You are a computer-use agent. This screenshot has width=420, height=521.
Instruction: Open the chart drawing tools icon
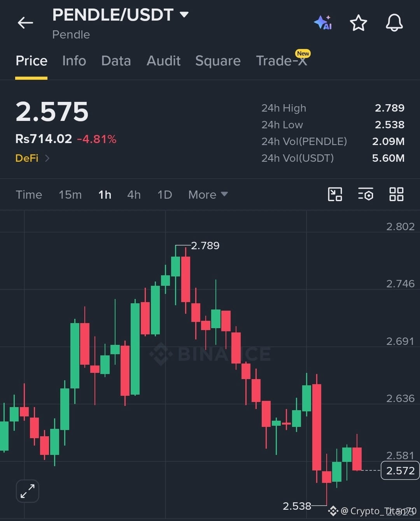coord(335,194)
